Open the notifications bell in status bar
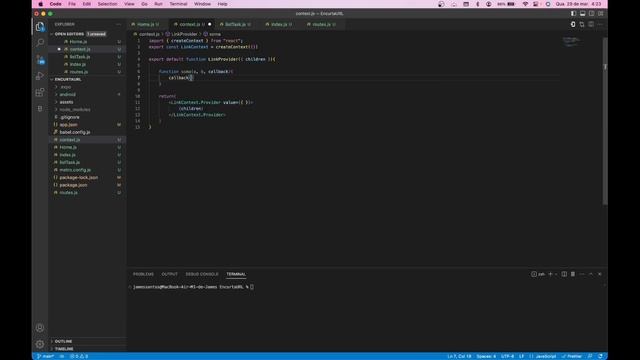Screen dimensions: 640x360 600,356
